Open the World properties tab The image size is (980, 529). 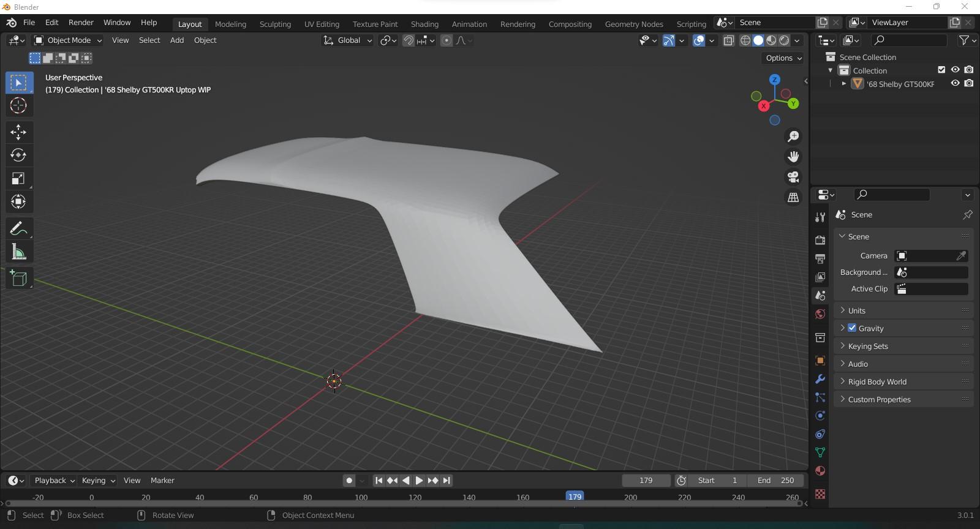pyautogui.click(x=820, y=314)
